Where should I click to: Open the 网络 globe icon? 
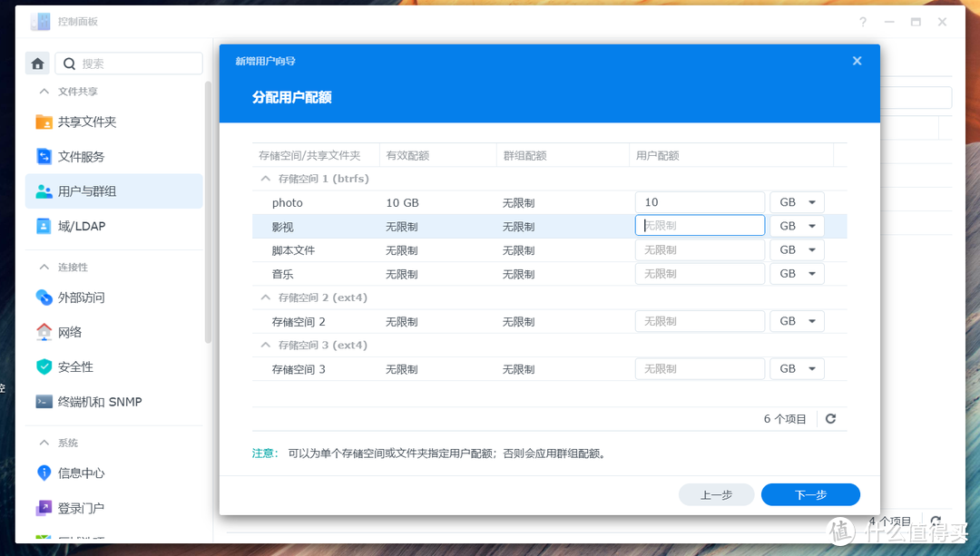(43, 332)
